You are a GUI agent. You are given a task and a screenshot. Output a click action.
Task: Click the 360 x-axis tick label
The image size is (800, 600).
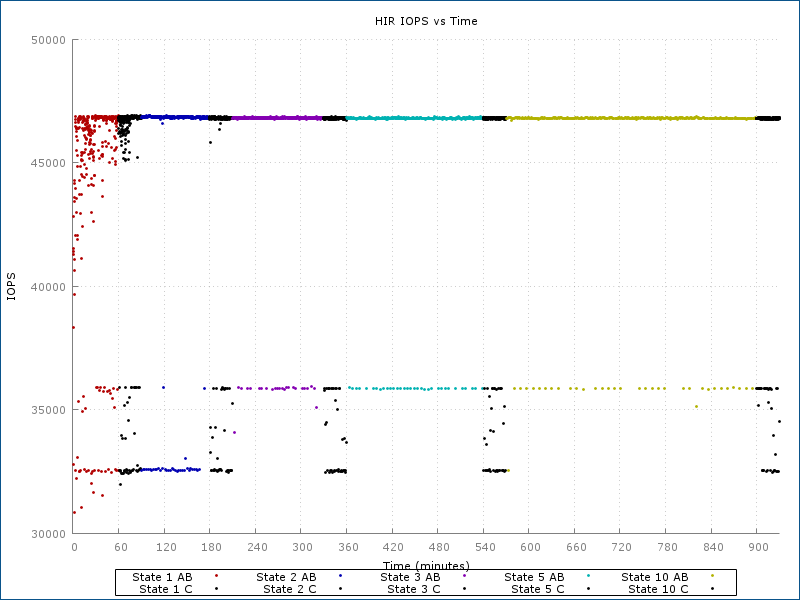(348, 547)
